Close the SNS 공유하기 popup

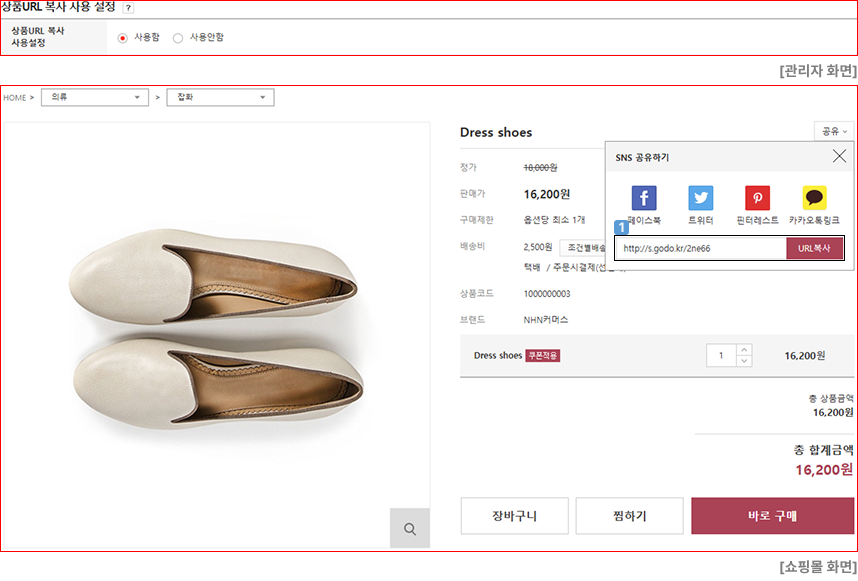[x=839, y=156]
